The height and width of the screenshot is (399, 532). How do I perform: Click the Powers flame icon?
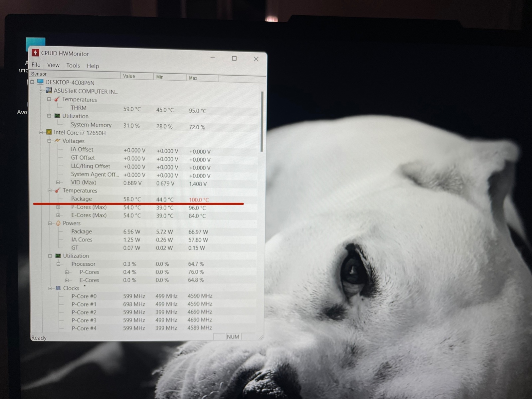(58, 223)
